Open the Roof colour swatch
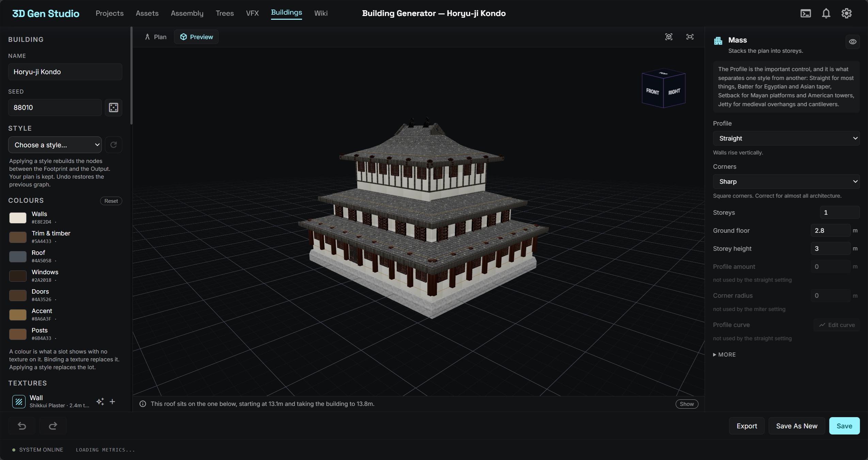The height and width of the screenshot is (460, 868). [18, 257]
